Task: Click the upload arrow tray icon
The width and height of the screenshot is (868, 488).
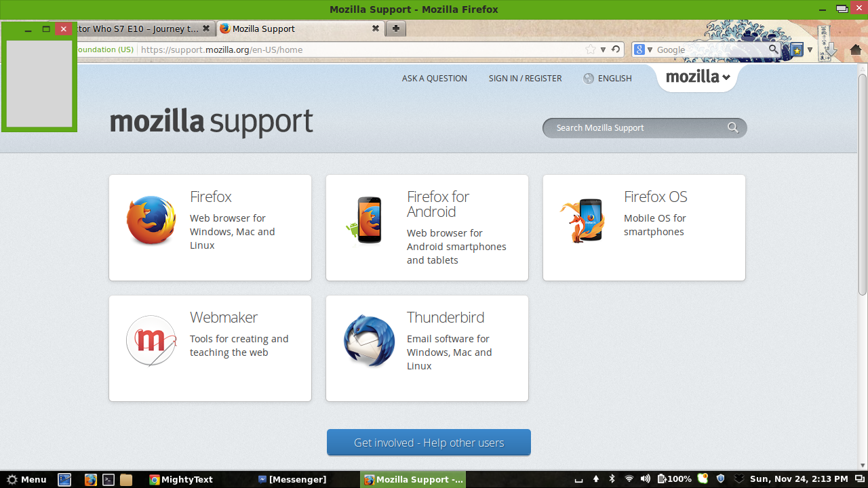Action: point(596,479)
